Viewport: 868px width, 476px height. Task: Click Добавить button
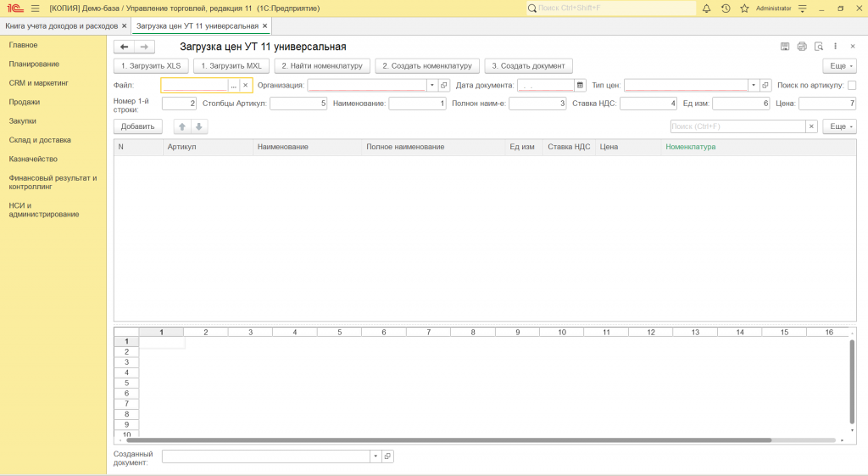point(138,126)
